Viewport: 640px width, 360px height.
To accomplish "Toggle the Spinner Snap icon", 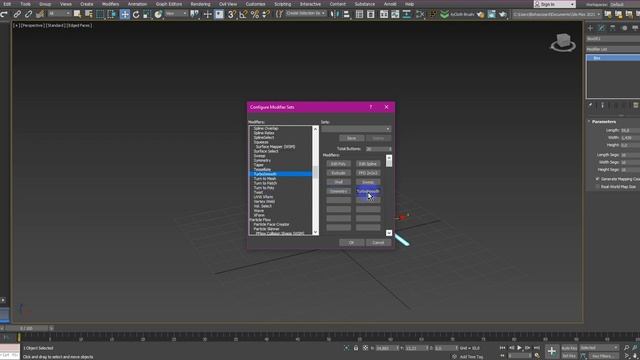I will click(266, 14).
